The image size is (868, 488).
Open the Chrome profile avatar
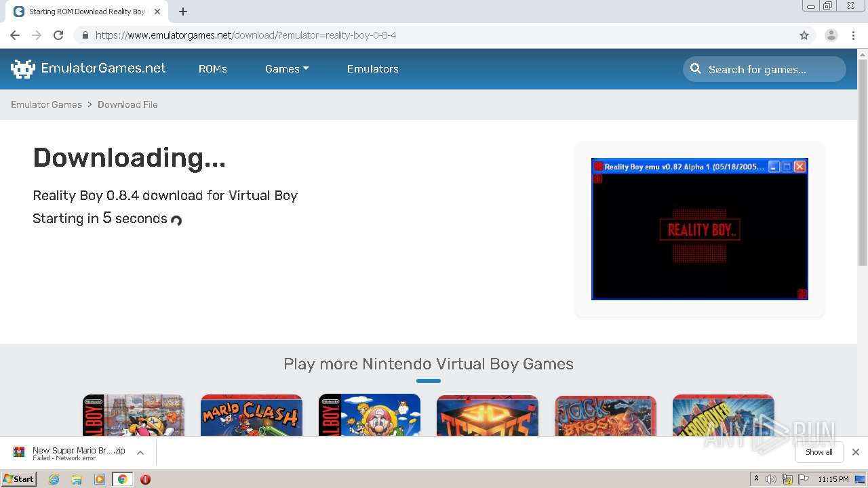(x=831, y=35)
